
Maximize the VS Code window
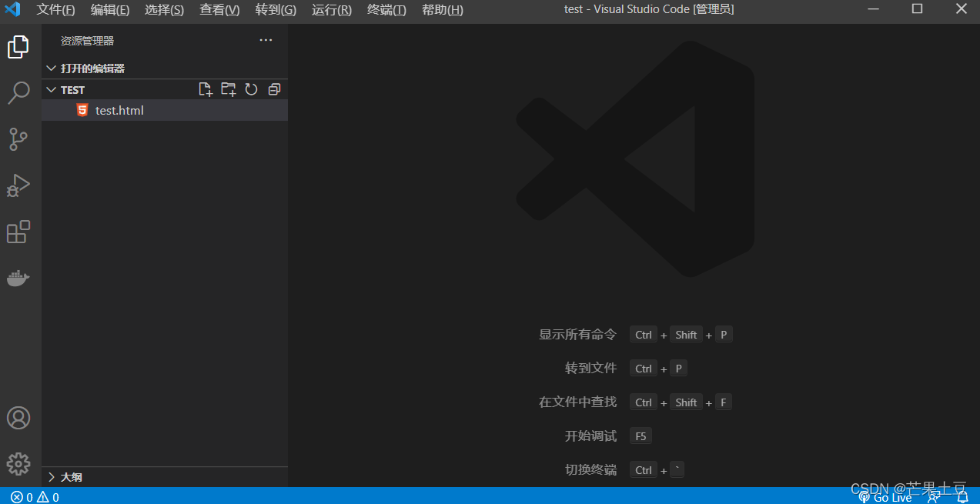click(917, 9)
